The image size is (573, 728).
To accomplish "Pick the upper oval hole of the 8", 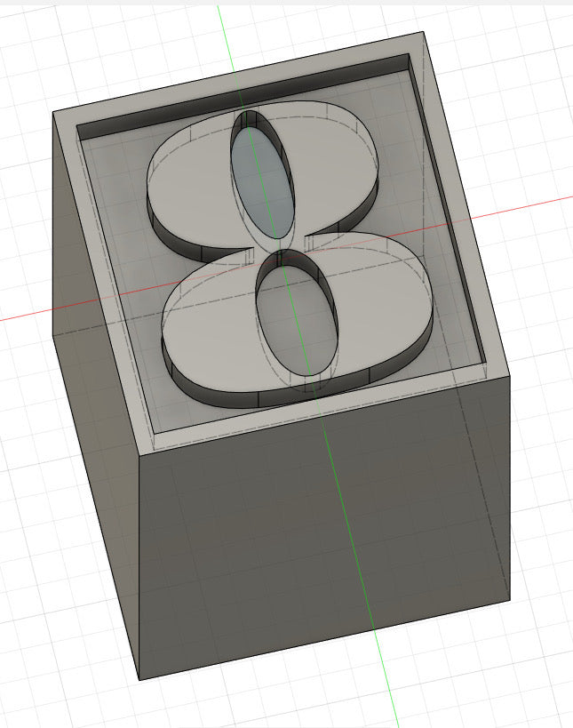I will click(x=263, y=181).
